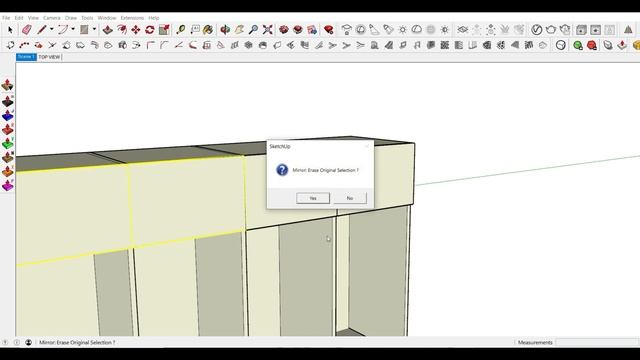The image size is (640, 360).
Task: Click the status bar 'Mirror: Erase Original Selection ?' text
Action: pos(77,342)
